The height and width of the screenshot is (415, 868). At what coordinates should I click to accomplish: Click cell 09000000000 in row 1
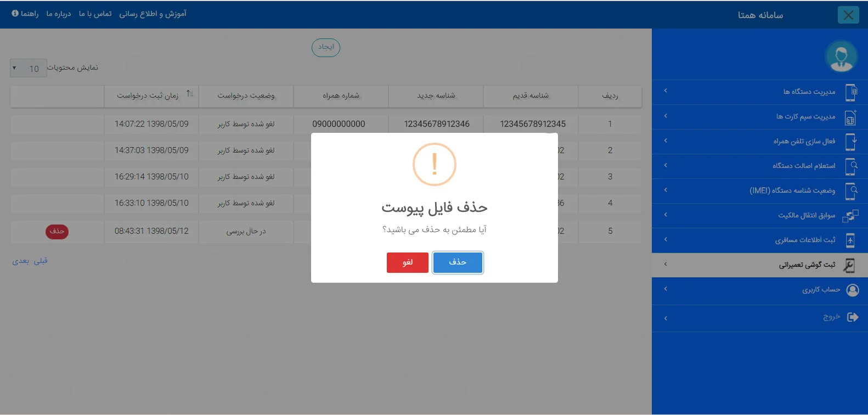[x=339, y=124]
